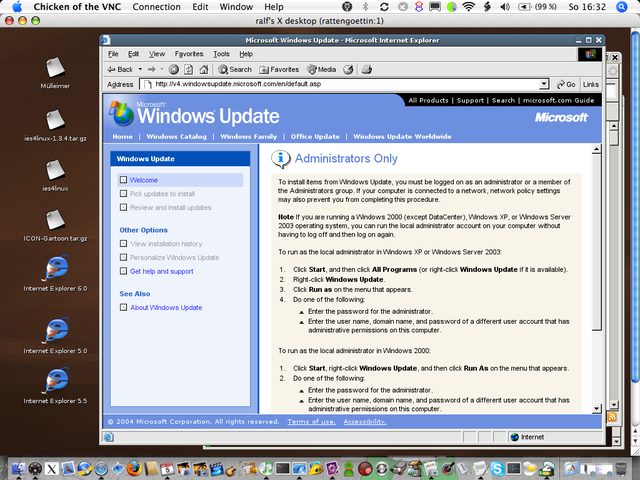Open the Home link in blue navigation
Screen dimensions: 640x480
(122, 136)
